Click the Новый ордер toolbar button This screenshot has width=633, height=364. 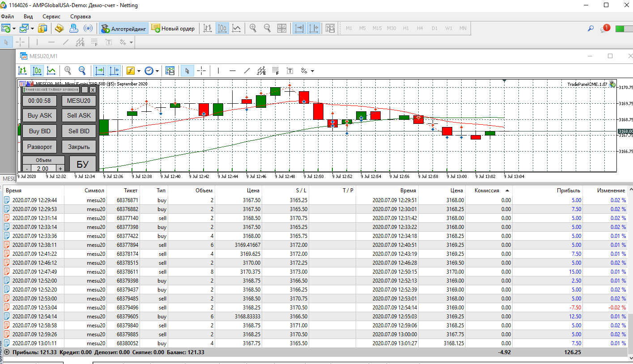[x=173, y=28]
